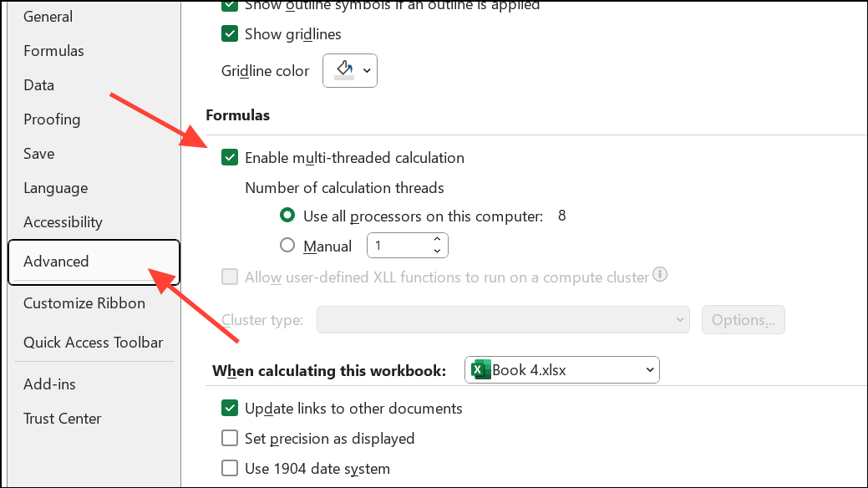
Task: Check Use 1904 date system
Action: [x=230, y=468]
